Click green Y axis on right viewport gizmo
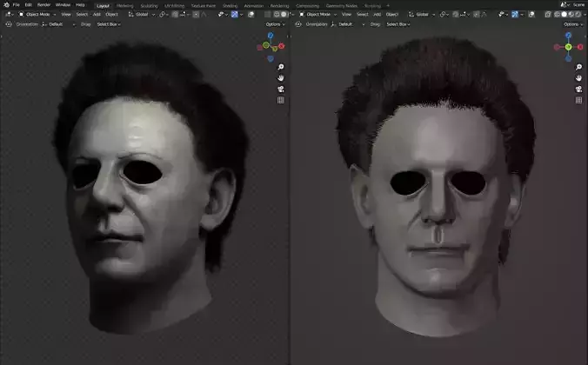 [569, 47]
